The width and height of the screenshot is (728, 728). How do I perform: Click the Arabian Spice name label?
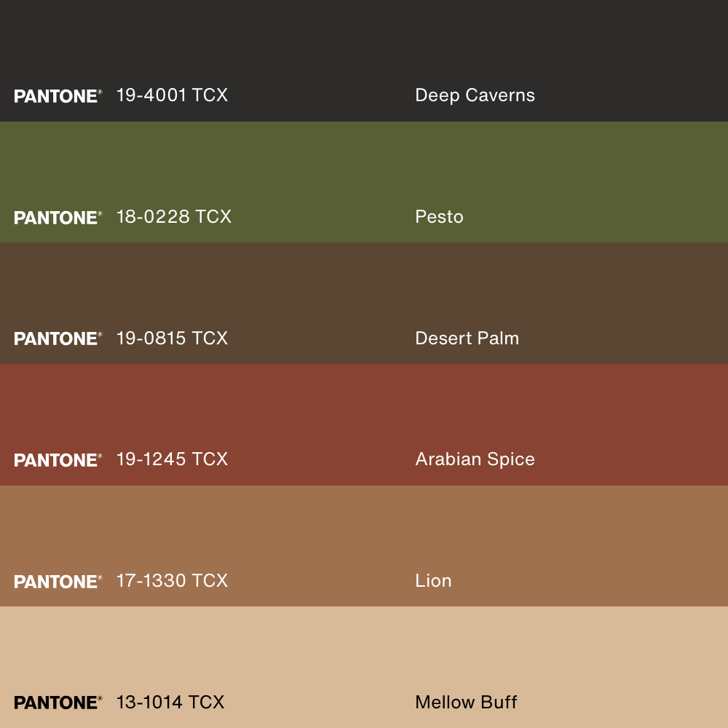click(475, 459)
